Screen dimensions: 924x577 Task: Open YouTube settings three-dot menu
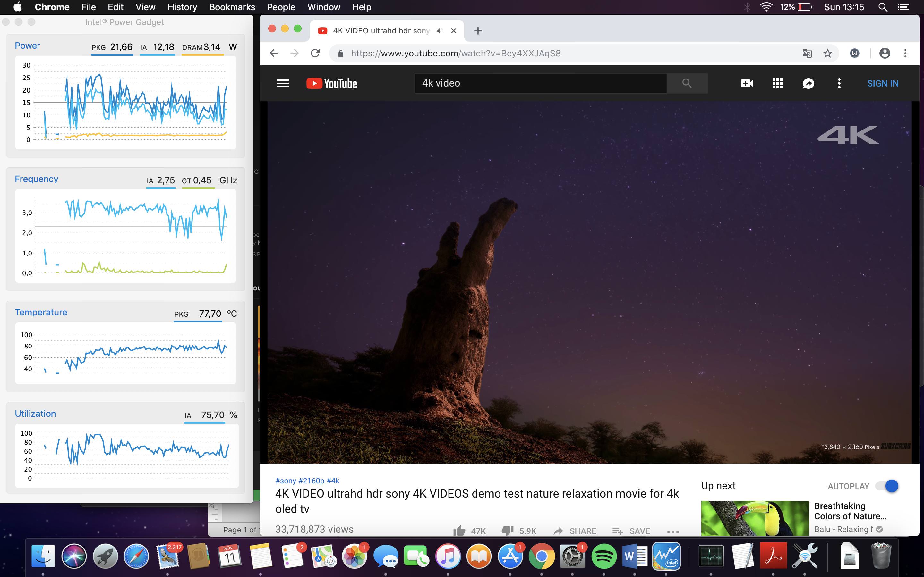839,83
